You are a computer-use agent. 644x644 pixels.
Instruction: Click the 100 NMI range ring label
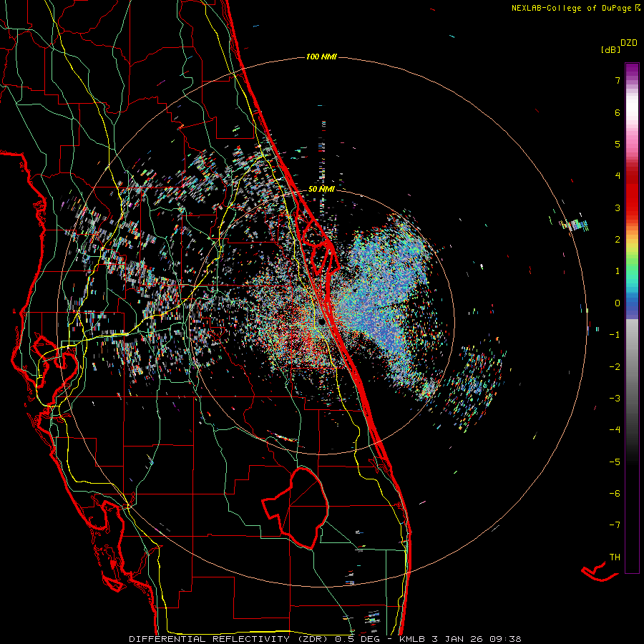coord(321,57)
